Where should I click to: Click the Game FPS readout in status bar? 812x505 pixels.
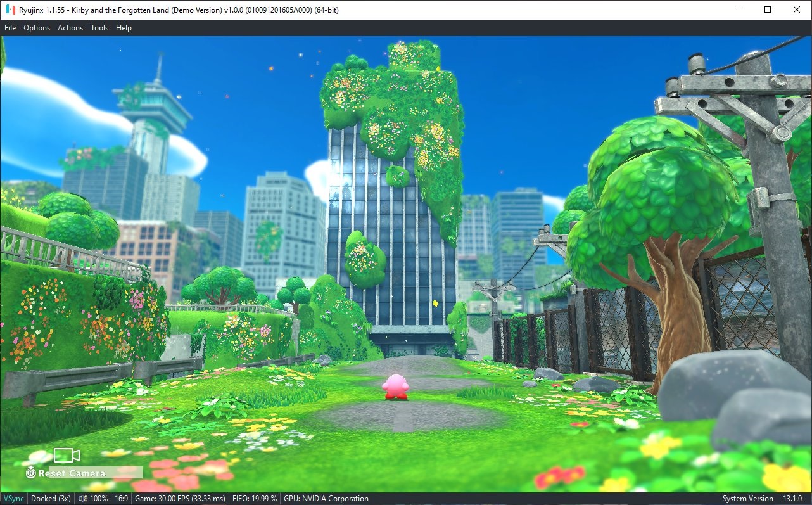[180, 499]
